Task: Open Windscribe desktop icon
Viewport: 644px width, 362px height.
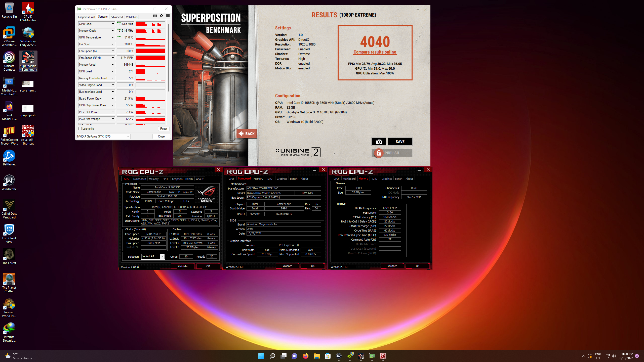Action: pos(9,183)
